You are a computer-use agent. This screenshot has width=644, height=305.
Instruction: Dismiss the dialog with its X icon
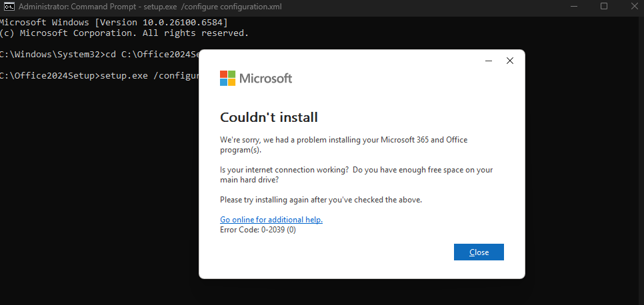510,61
